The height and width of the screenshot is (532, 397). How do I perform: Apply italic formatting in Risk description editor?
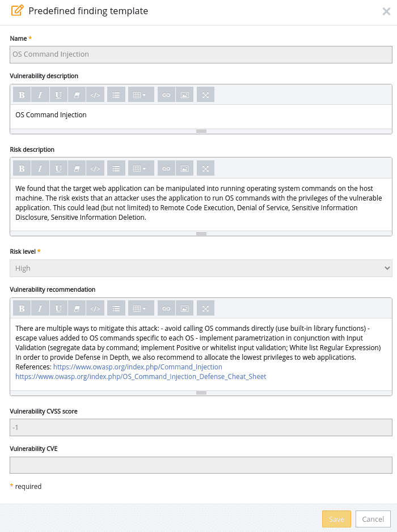[x=40, y=168]
